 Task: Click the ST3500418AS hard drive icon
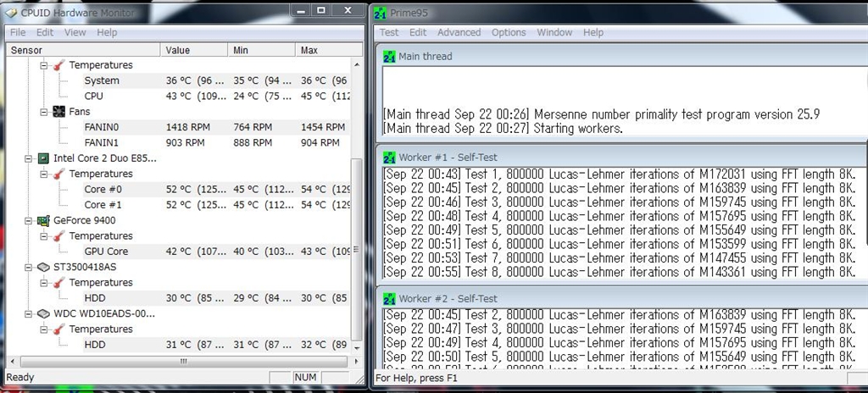[x=43, y=267]
